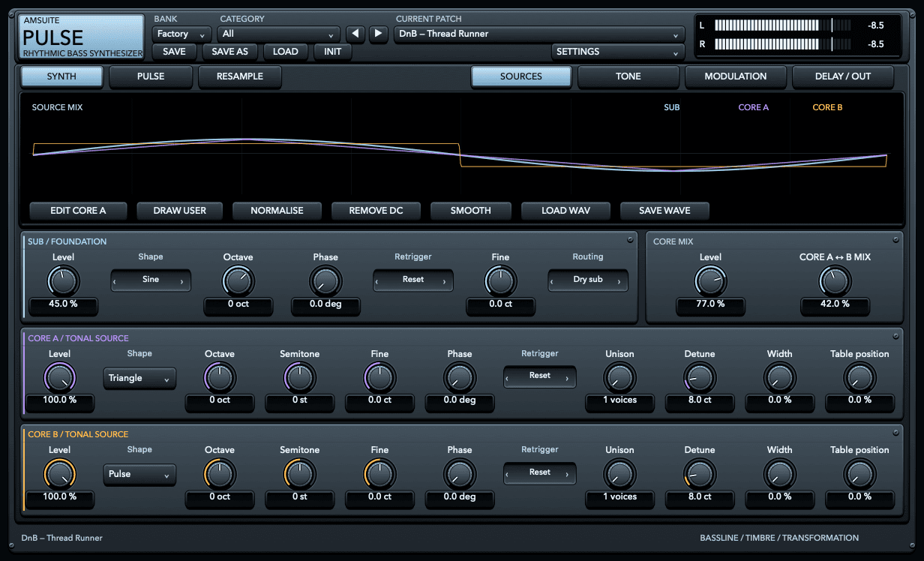Toggle the Core B section power dot
The image size is (924, 561).
[895, 433]
